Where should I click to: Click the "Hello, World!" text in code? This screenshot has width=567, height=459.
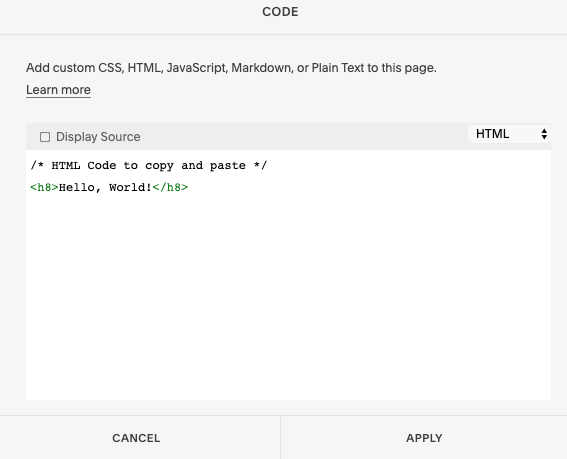pyautogui.click(x=105, y=187)
